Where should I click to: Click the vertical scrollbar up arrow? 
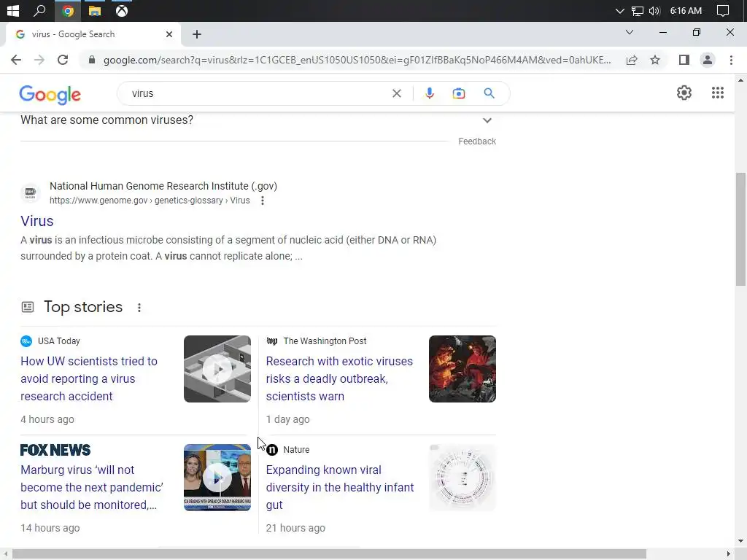coord(740,80)
